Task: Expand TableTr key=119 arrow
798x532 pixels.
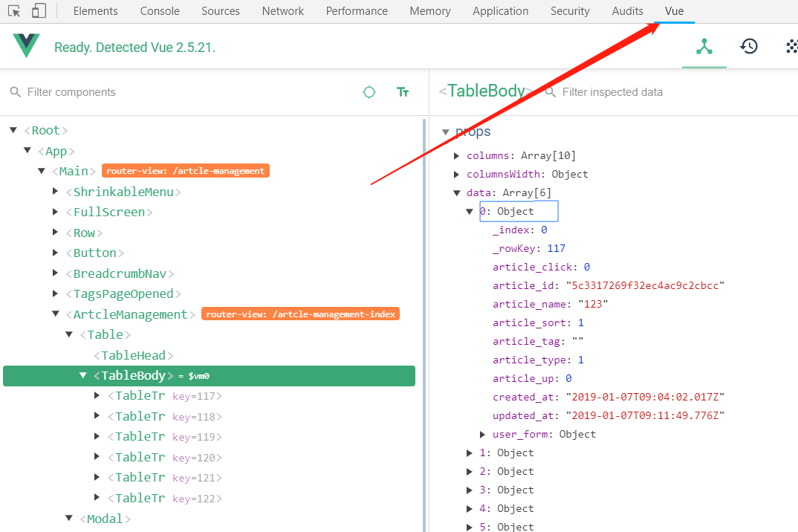Action: 97,436
